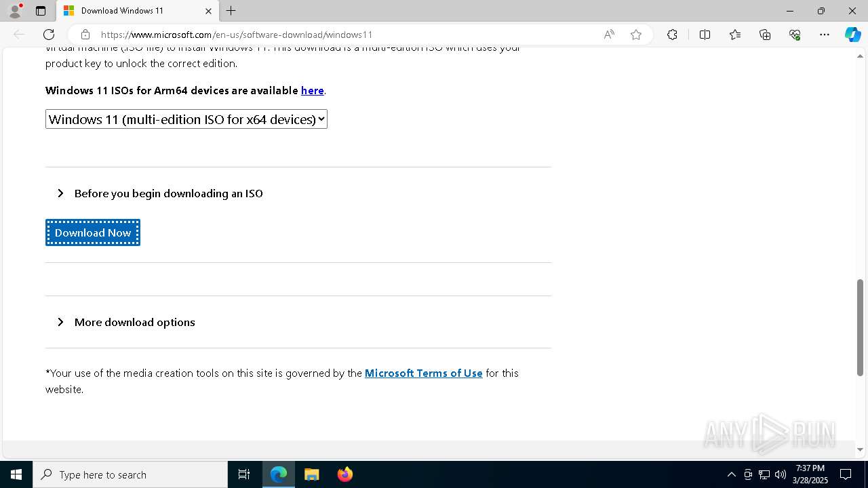Open Settings and more menu

click(825, 35)
